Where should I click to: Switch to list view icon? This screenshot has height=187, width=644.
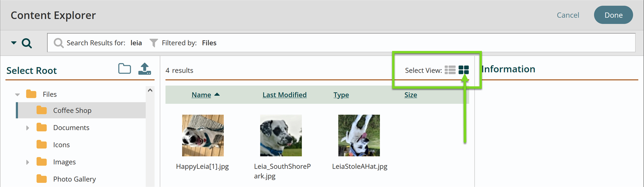coord(450,70)
